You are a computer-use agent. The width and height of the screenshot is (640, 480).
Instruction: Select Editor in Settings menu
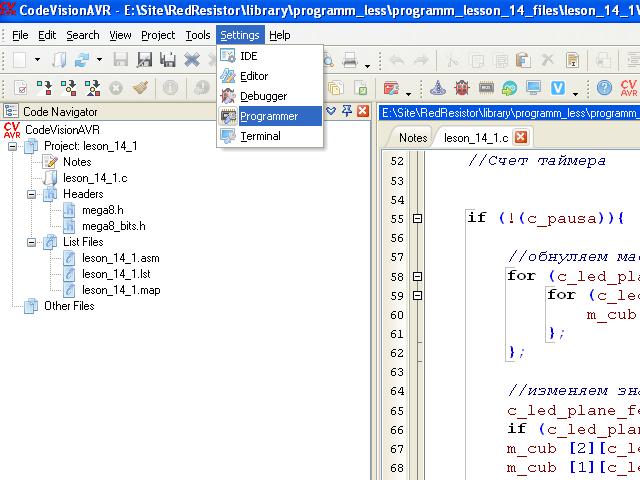(270, 76)
